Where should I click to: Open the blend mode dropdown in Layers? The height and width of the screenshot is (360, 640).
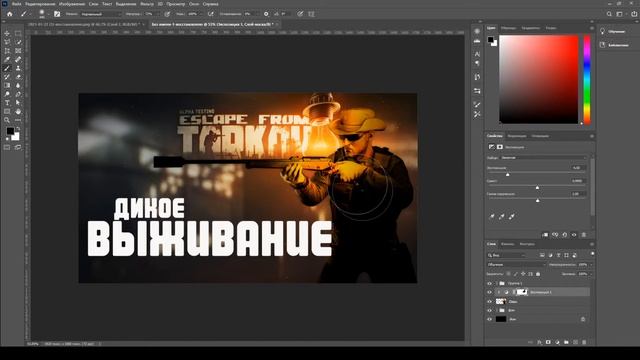tap(516, 265)
